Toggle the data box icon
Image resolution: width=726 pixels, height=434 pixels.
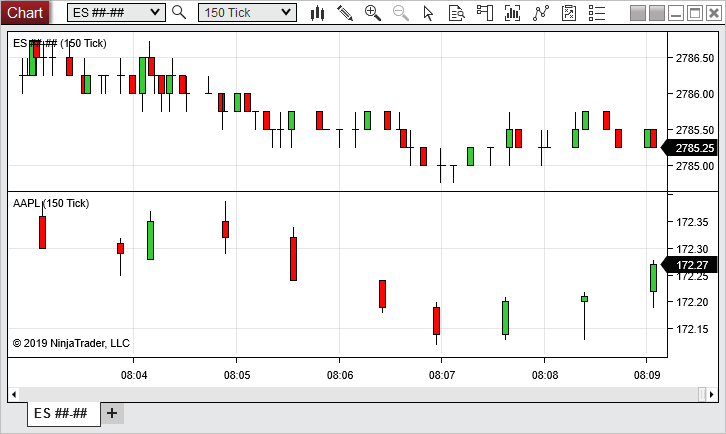click(569, 13)
